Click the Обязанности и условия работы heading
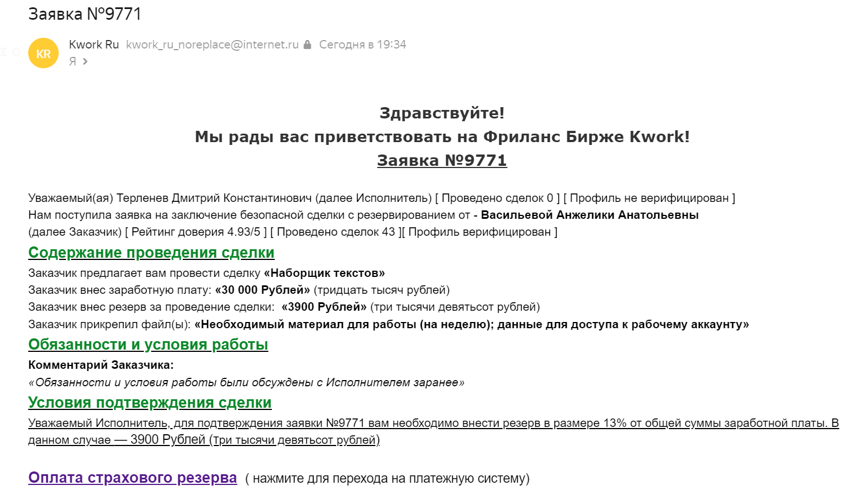 click(148, 345)
